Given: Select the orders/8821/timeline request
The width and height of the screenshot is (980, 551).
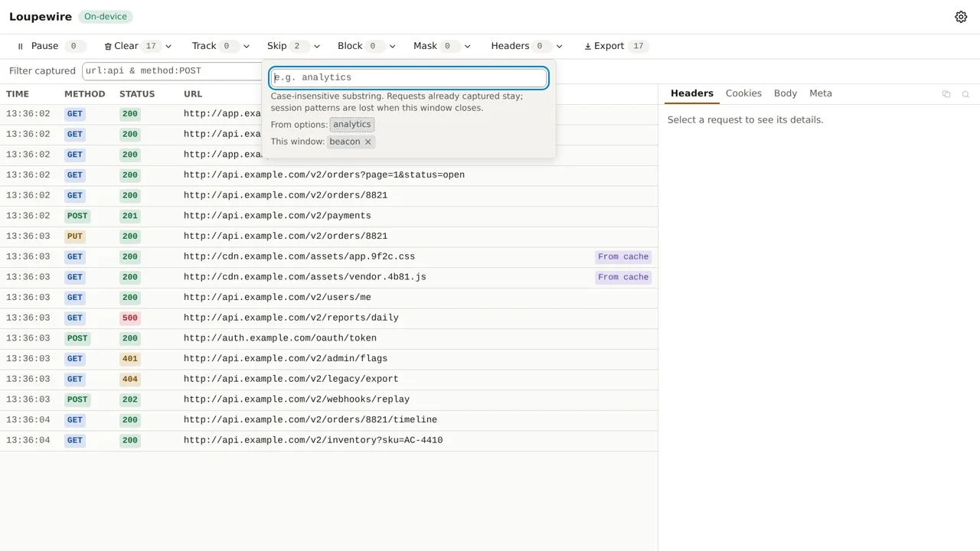Looking at the screenshot, I should coord(328,420).
